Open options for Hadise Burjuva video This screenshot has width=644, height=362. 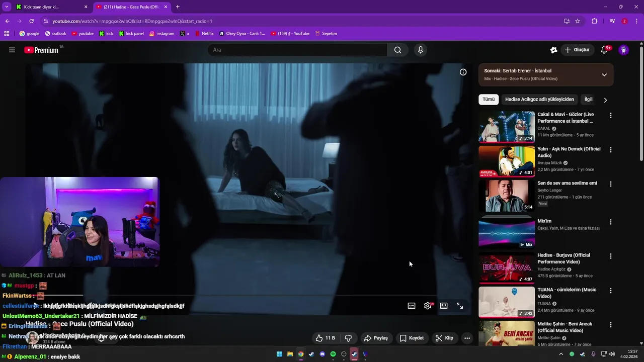coord(611,256)
